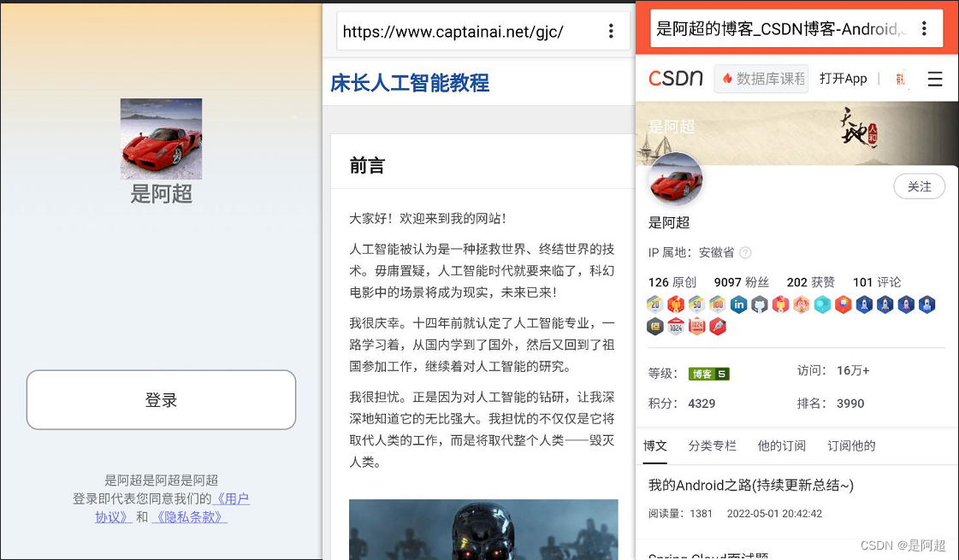This screenshot has width=959, height=560.
Task: Open the CSDN hamburger menu
Action: tap(934, 79)
